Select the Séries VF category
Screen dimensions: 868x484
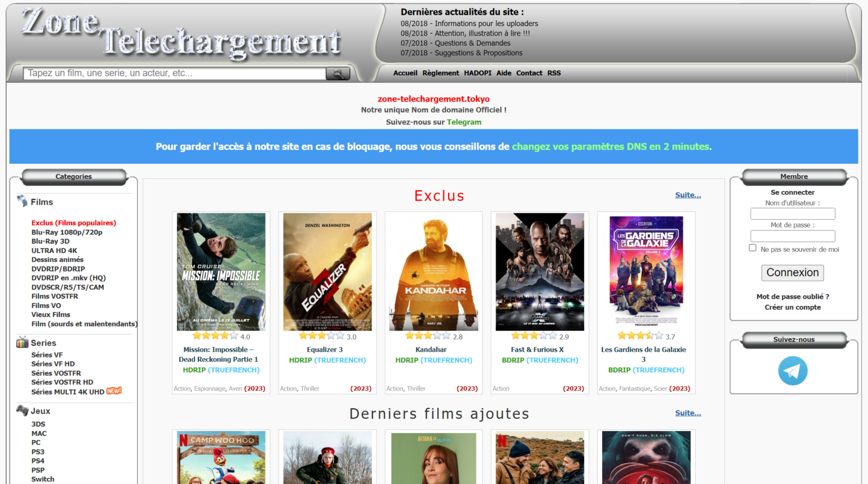(47, 355)
